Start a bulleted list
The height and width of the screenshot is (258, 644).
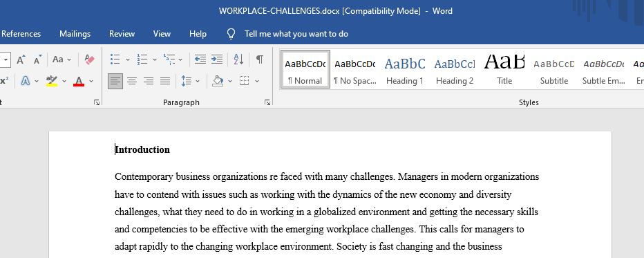tap(115, 59)
